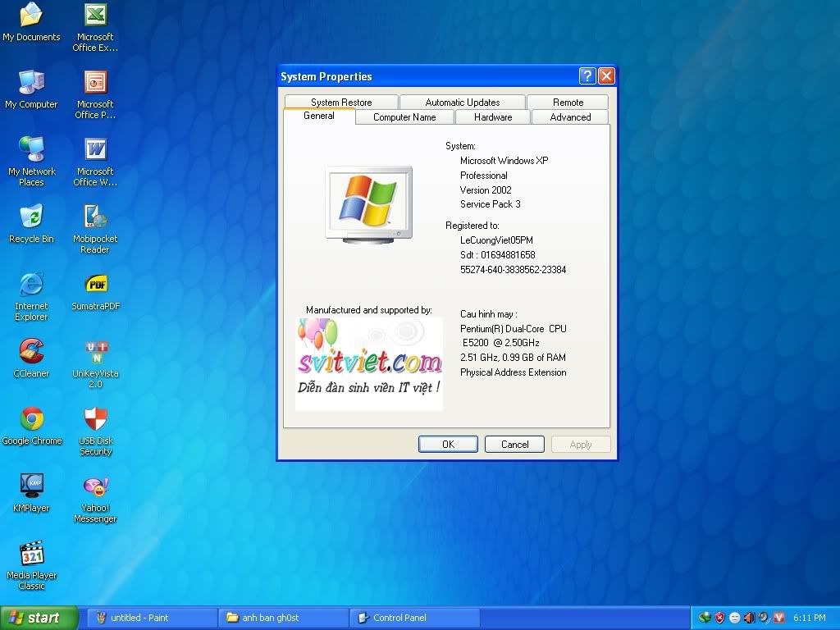Click the 2.51 GHz, 0.99 GB of RAM line

tap(513, 358)
